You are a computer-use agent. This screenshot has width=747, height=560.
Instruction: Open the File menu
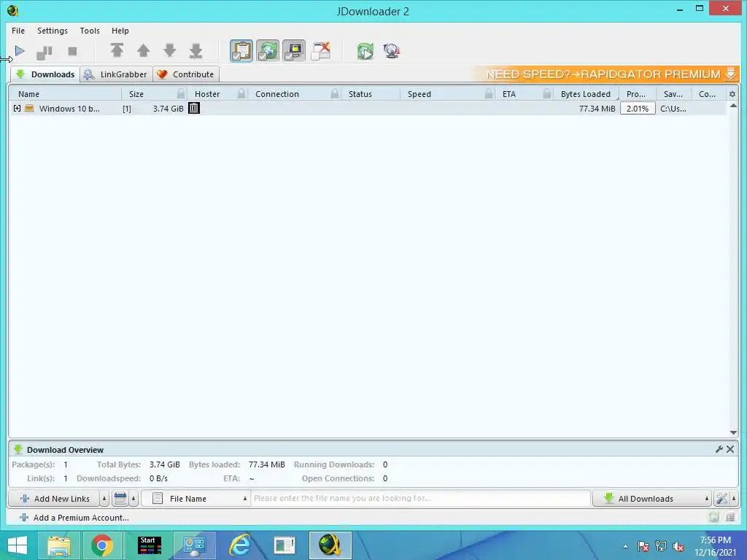[18, 31]
